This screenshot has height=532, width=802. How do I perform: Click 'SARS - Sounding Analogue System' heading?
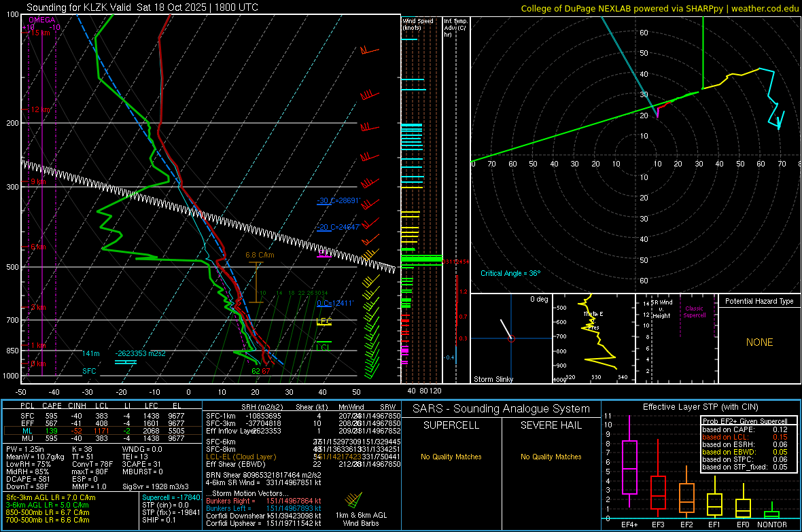[x=502, y=409]
